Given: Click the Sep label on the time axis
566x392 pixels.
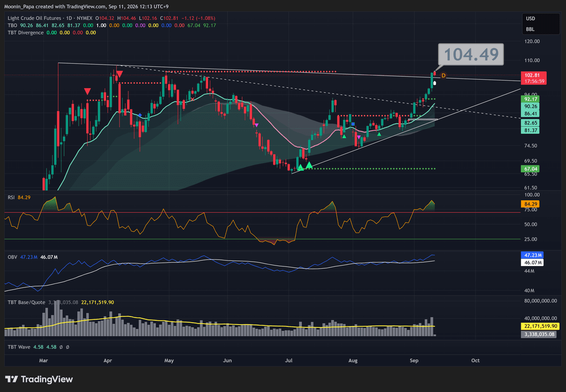Looking at the screenshot, I should (414, 360).
